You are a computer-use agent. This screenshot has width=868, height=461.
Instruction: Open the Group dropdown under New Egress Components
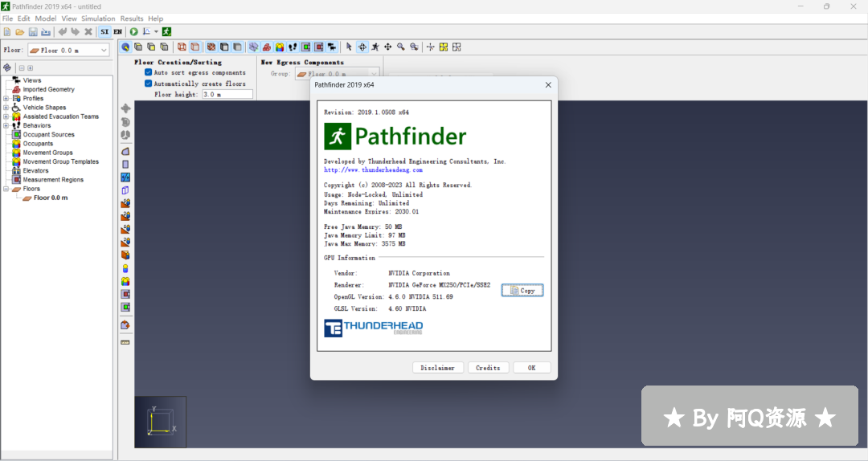tap(337, 74)
